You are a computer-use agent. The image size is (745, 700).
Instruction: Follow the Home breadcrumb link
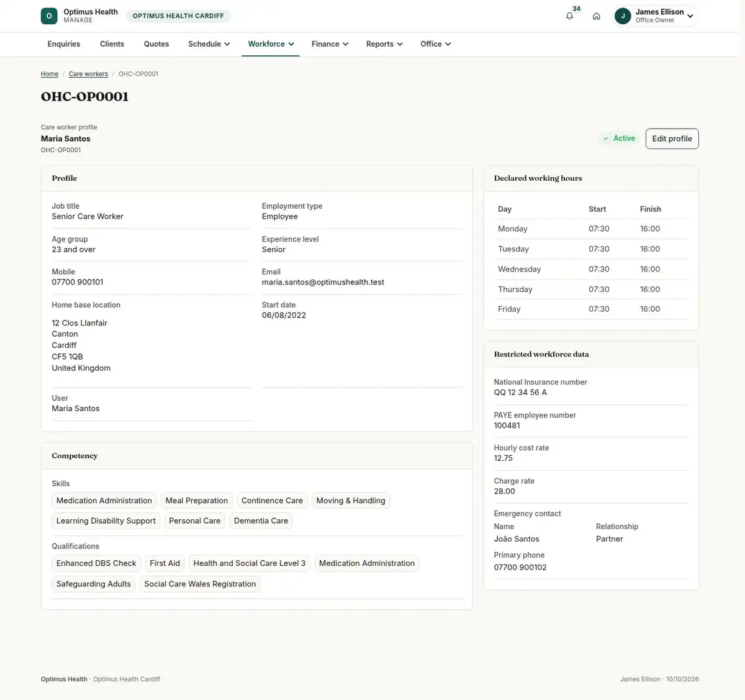coord(50,74)
